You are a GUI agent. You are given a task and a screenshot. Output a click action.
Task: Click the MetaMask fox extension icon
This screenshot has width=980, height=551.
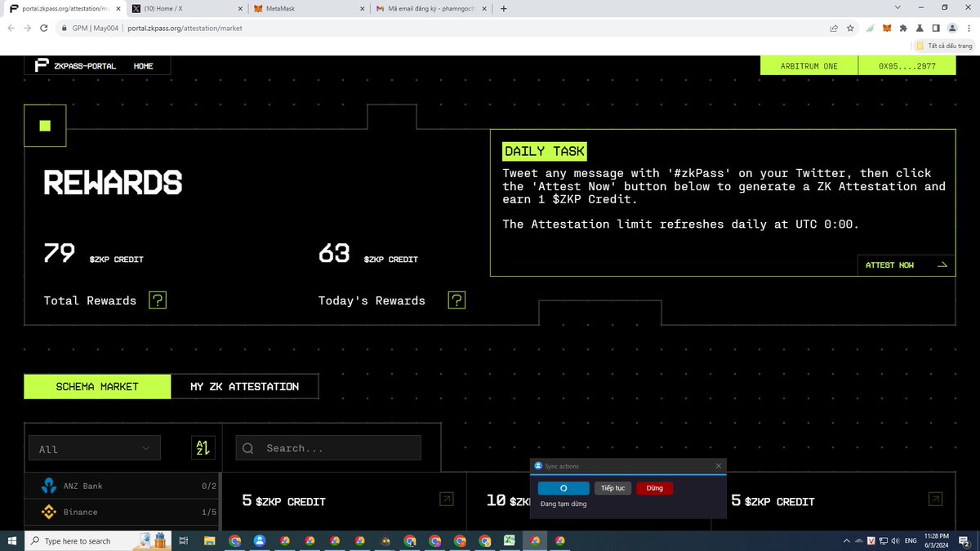click(886, 28)
